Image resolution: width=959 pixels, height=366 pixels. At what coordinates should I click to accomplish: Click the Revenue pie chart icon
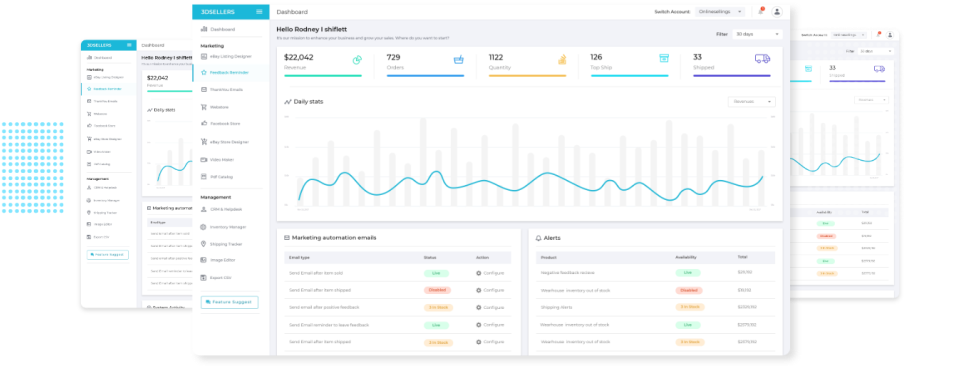[x=357, y=59]
